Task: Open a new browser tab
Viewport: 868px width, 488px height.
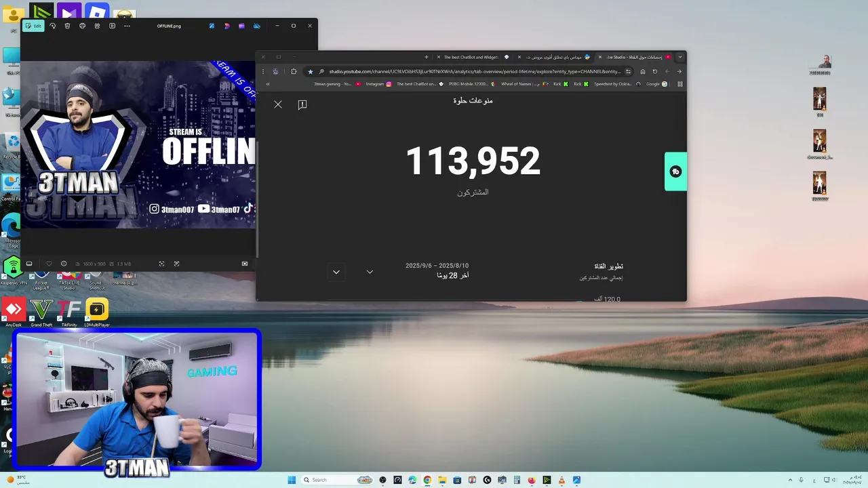Action: coord(427,57)
